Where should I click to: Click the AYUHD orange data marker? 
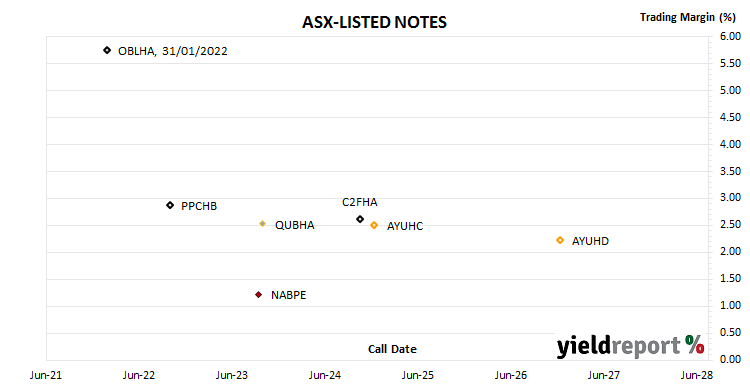560,240
